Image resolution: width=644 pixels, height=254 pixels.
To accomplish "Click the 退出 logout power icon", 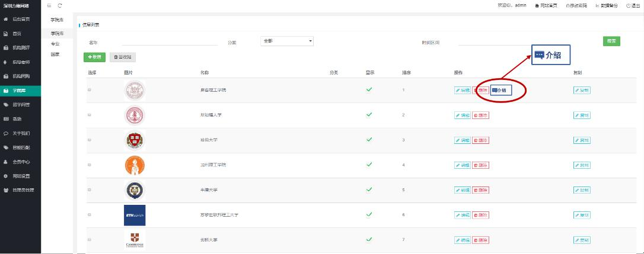I will coord(628,5).
